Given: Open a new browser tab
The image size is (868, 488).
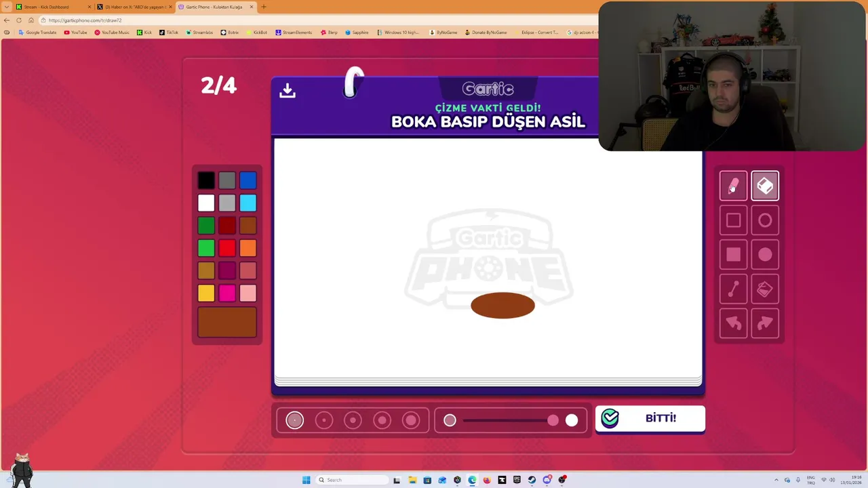Looking at the screenshot, I should point(264,7).
